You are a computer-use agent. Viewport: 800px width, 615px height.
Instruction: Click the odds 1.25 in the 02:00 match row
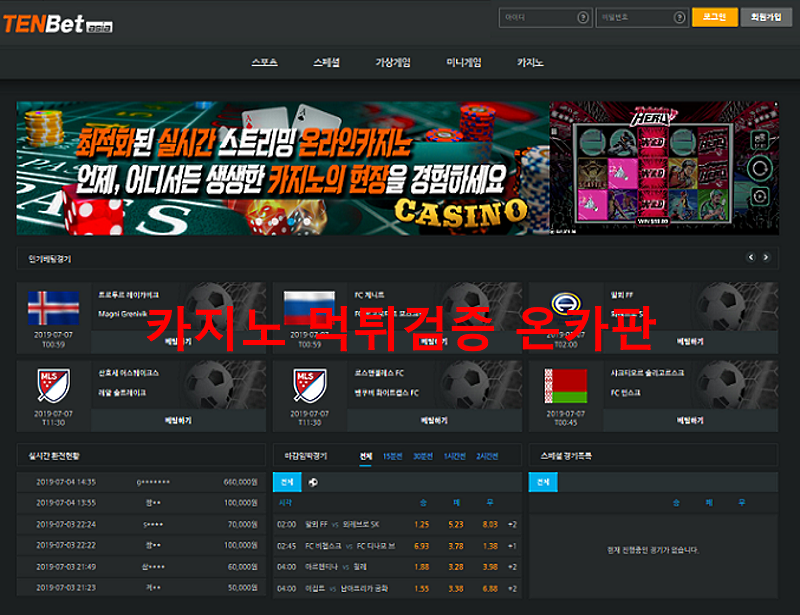[422, 525]
